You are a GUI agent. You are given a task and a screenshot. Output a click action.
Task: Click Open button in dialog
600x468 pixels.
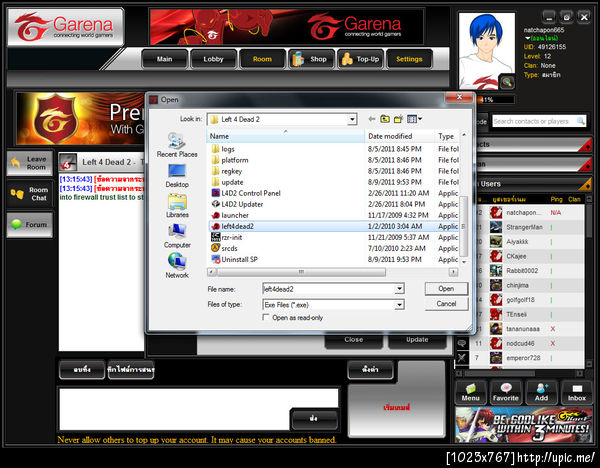[x=446, y=289]
